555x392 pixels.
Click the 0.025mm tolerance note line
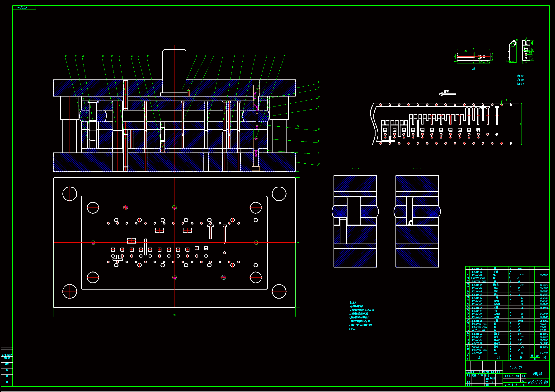point(353,329)
